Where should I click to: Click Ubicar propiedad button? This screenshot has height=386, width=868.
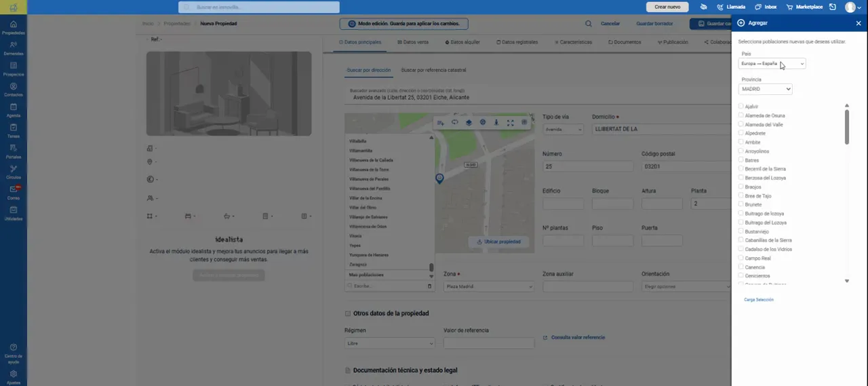click(498, 242)
